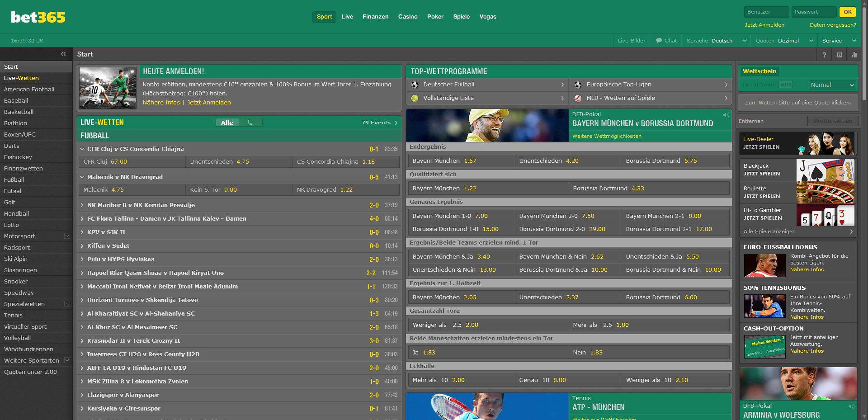This screenshot has height=420, width=868.
Task: Open Nähere Infos under 50% Tennisbonus
Action: click(x=807, y=317)
